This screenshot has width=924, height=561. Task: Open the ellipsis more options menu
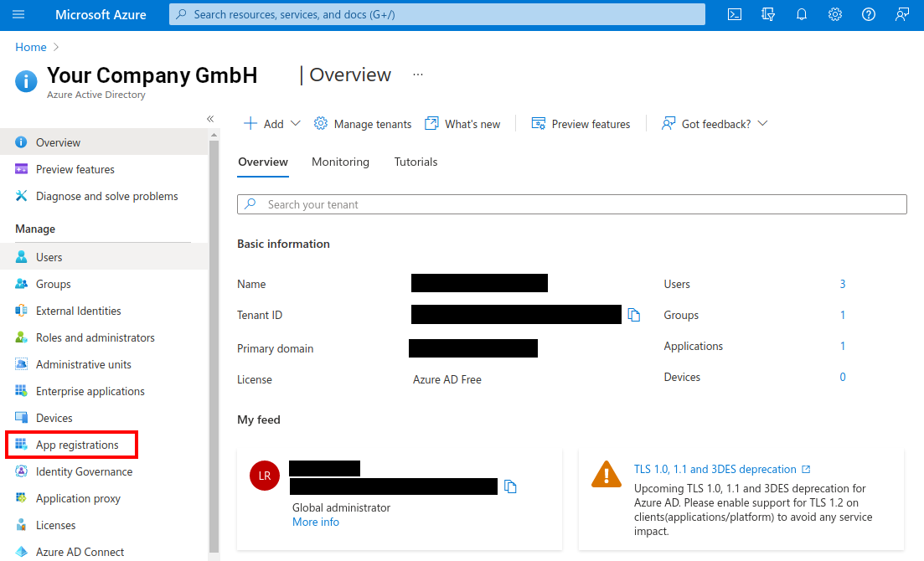(x=418, y=75)
